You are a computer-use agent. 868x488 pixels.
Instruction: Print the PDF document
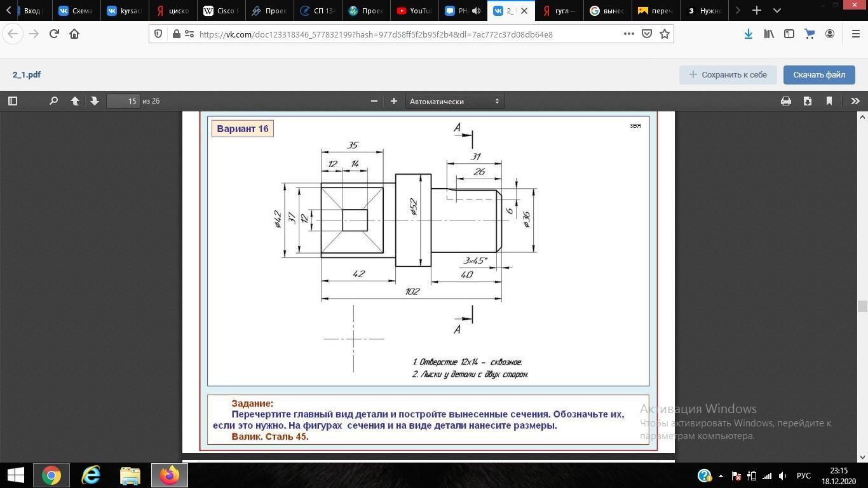(786, 101)
